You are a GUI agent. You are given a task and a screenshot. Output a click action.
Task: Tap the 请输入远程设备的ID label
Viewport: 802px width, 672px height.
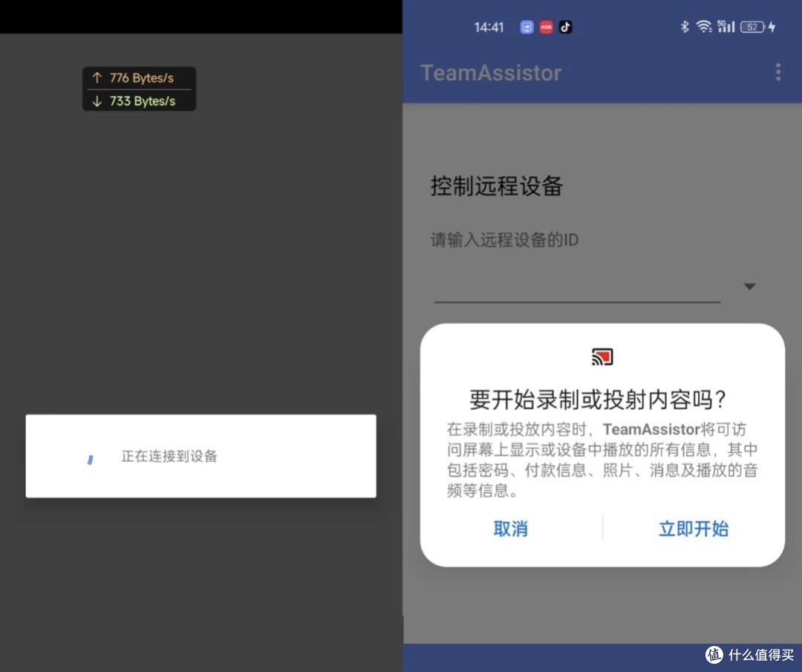(504, 239)
